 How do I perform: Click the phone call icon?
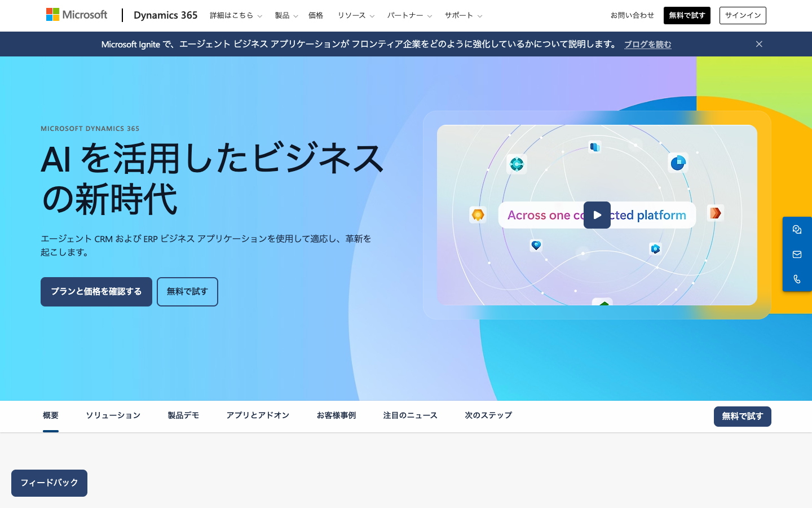797,279
